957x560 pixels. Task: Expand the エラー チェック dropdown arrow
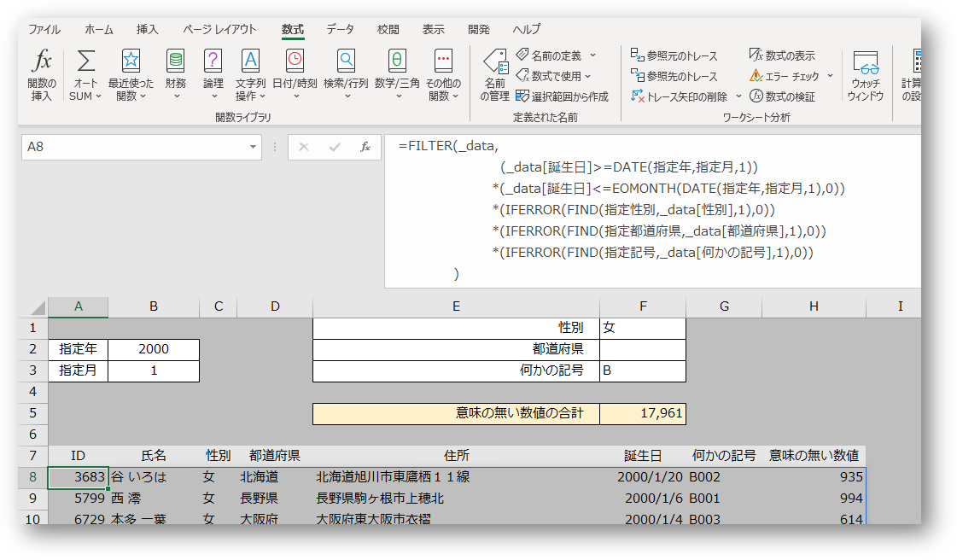[830, 76]
